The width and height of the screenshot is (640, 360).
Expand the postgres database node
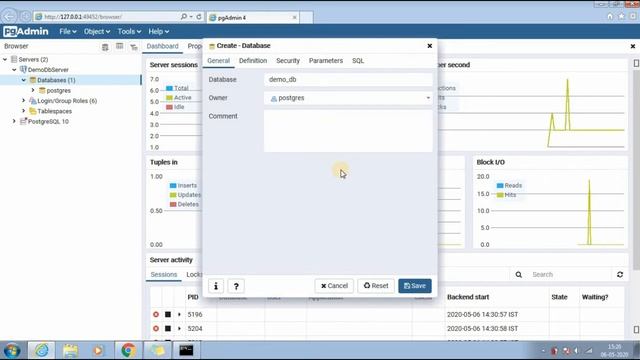click(33, 90)
